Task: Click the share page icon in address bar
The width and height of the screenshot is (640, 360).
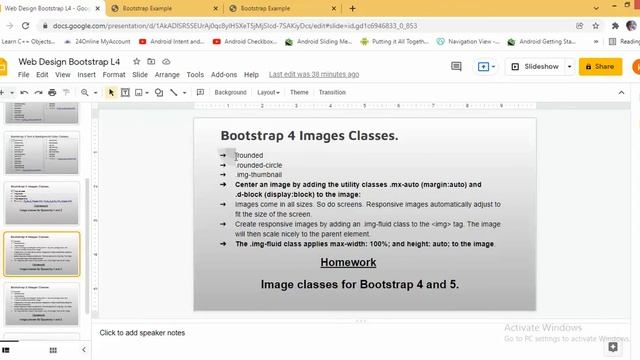Action: click(x=580, y=26)
